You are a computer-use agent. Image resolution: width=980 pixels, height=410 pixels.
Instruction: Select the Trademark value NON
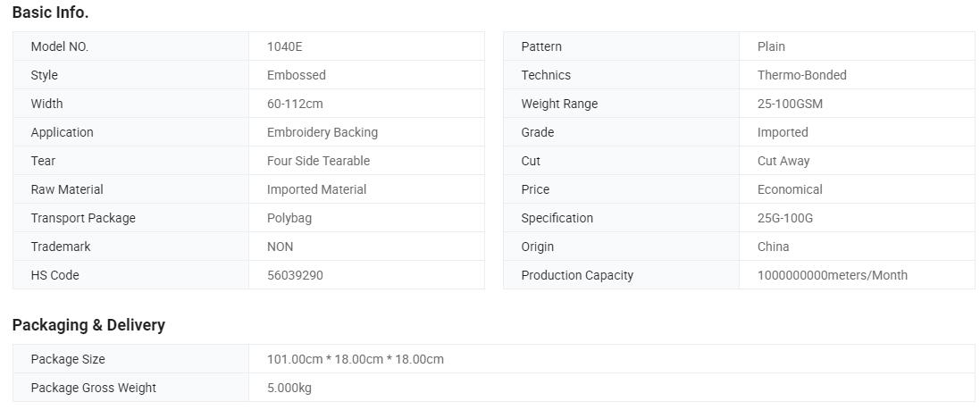[280, 247]
